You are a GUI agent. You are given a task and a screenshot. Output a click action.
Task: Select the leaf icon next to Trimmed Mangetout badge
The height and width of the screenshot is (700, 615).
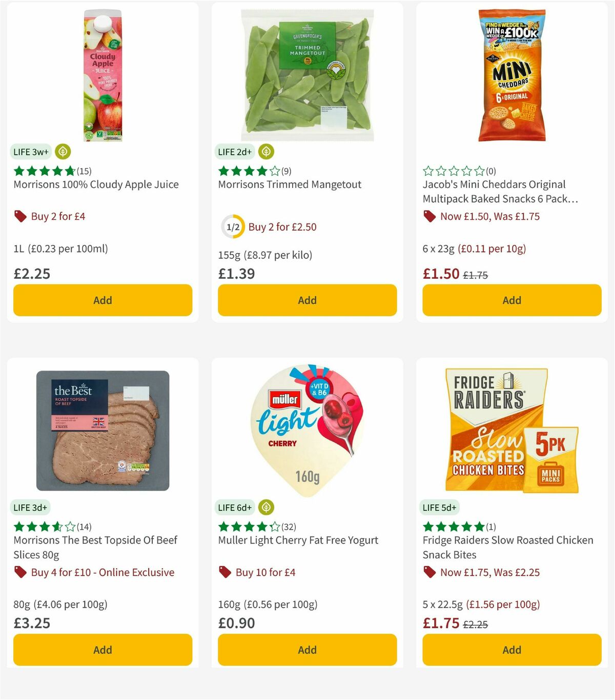tap(266, 152)
